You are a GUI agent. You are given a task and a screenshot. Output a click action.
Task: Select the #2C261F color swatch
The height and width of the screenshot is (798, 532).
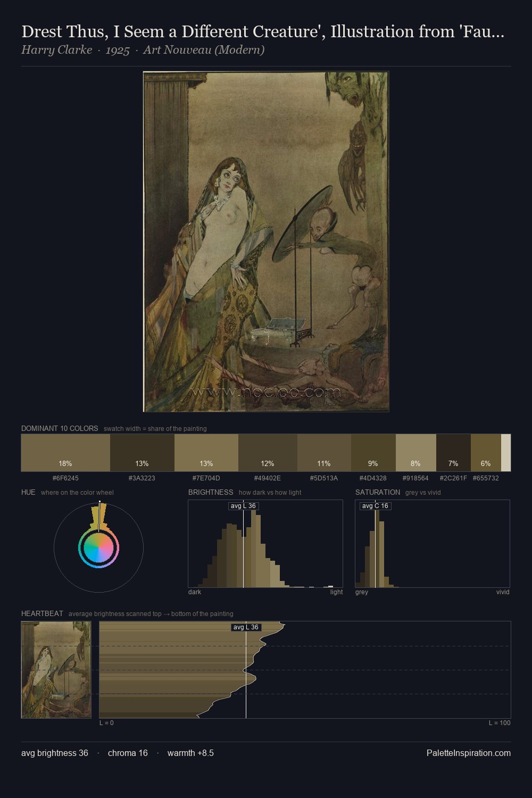click(x=453, y=453)
